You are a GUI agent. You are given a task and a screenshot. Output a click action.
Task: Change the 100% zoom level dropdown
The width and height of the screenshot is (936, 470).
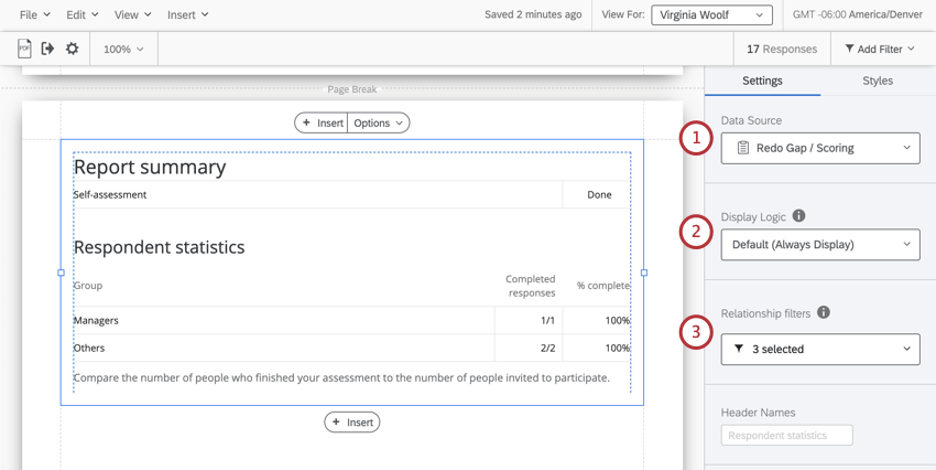point(124,49)
